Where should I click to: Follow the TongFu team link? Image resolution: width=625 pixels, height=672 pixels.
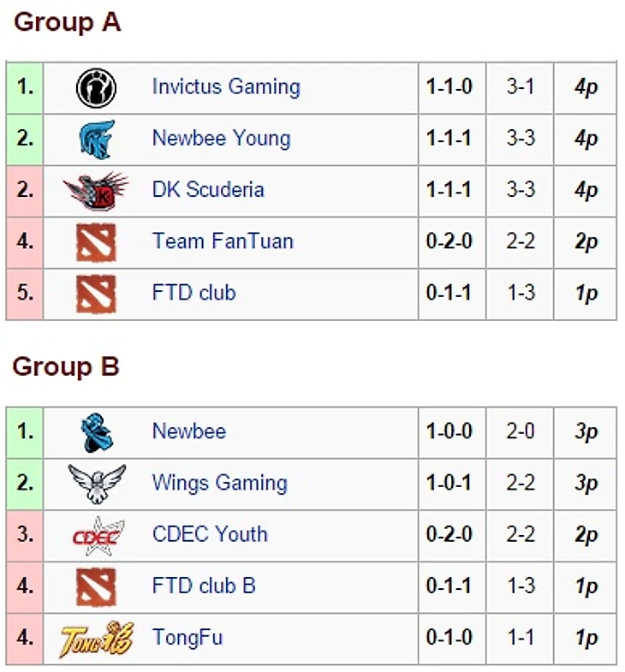click(187, 637)
